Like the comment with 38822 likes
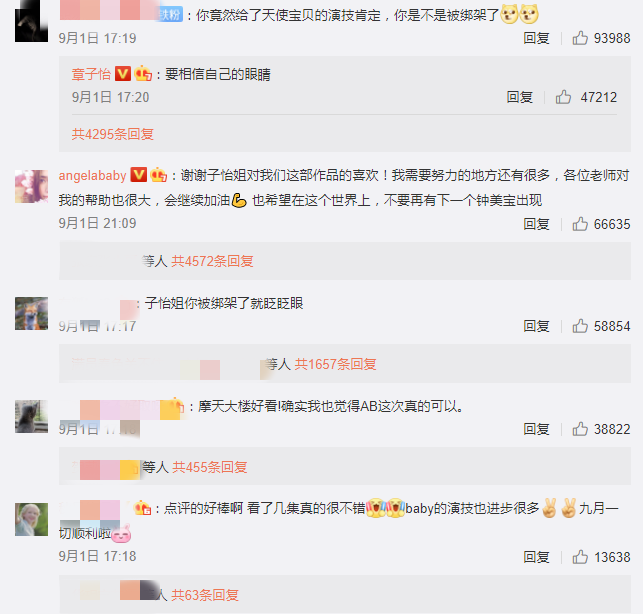Image resolution: width=643 pixels, height=614 pixels. 580,429
